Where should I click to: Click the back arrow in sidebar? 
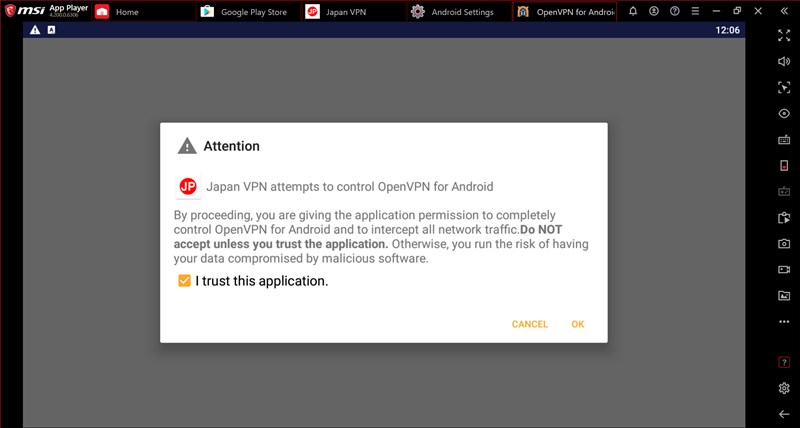click(x=784, y=414)
